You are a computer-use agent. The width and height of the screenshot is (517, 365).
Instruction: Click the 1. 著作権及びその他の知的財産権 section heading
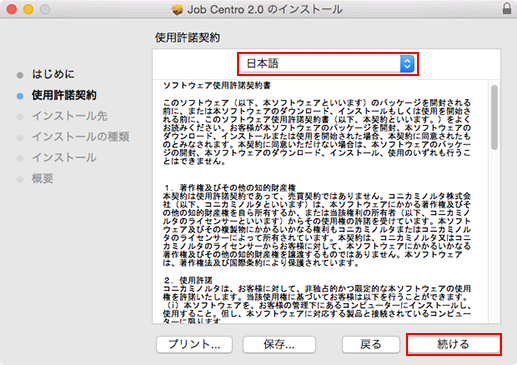(x=230, y=187)
